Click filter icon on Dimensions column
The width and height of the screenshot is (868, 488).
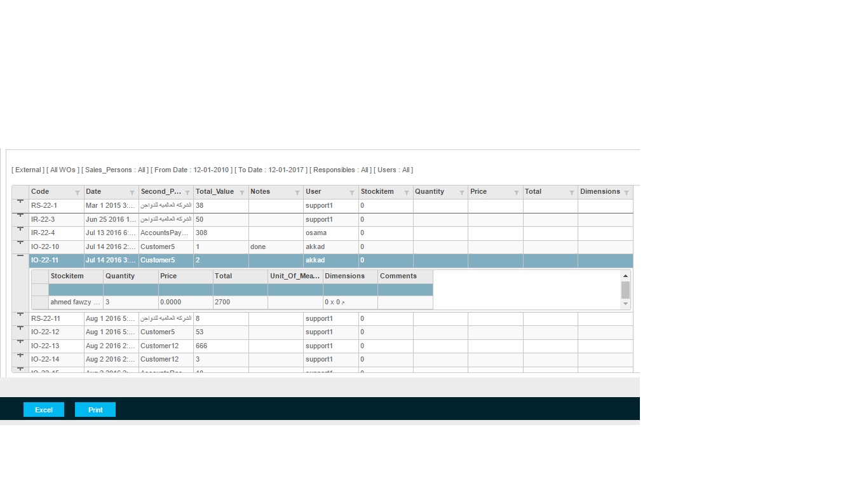point(627,193)
